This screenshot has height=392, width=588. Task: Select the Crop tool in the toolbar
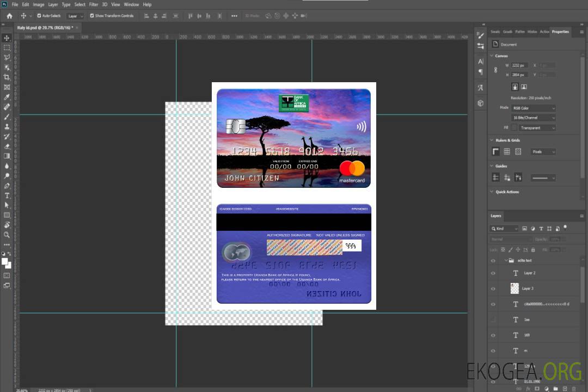pos(7,77)
